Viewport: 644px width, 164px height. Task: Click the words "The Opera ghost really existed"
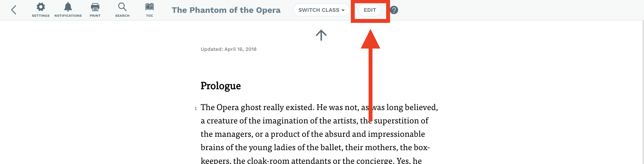257,107
